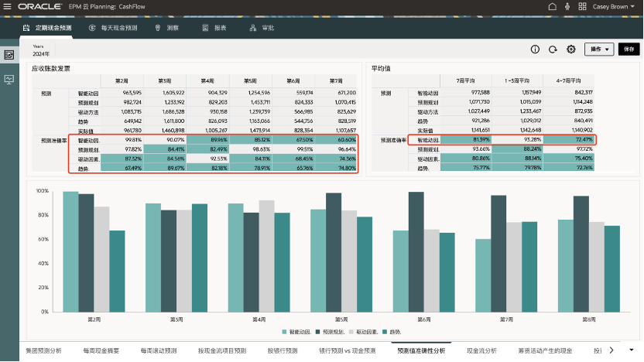This screenshot has height=362, width=644.
Task: Open the accessibility settings icon
Action: click(568, 6)
